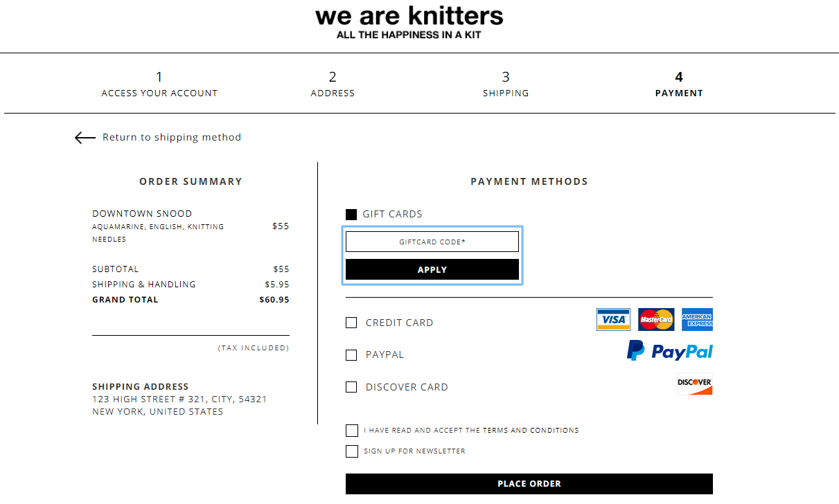839x504 pixels.
Task: Select the Credit Card payment checkbox
Action: click(351, 323)
